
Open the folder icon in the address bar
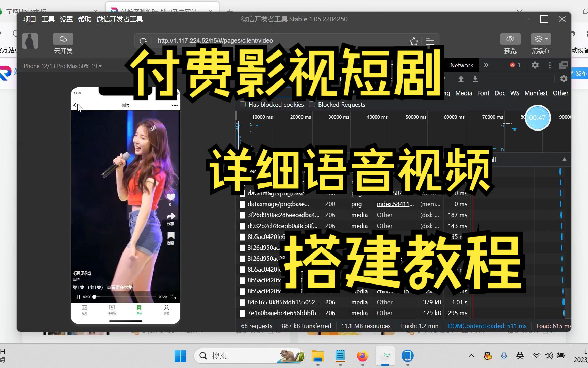click(x=430, y=41)
